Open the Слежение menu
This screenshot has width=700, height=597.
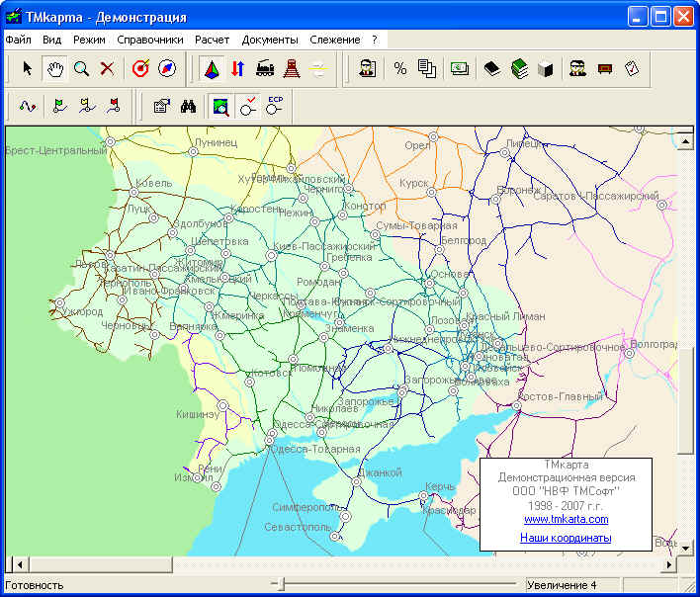pyautogui.click(x=335, y=40)
